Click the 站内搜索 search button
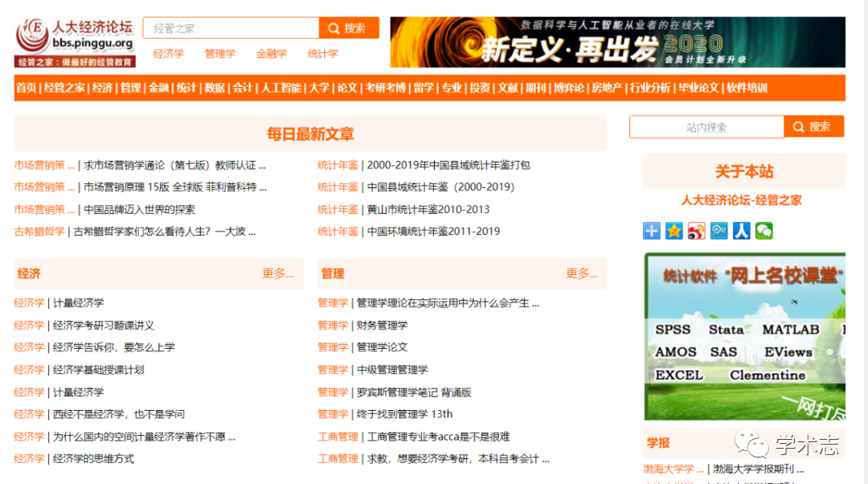Viewport: 868px width, 484px height. (813, 127)
